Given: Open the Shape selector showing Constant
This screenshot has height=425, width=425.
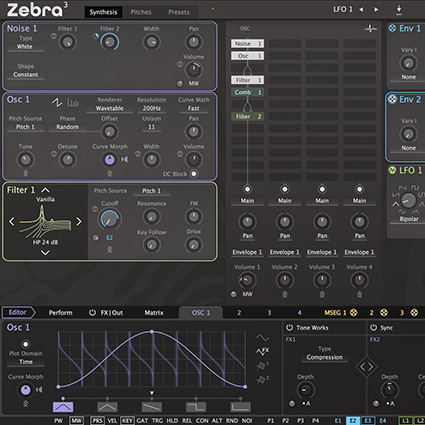Looking at the screenshot, I should pyautogui.click(x=26, y=75).
